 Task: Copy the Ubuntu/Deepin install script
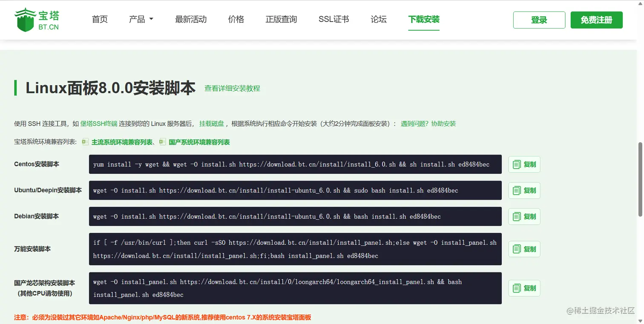click(x=524, y=190)
